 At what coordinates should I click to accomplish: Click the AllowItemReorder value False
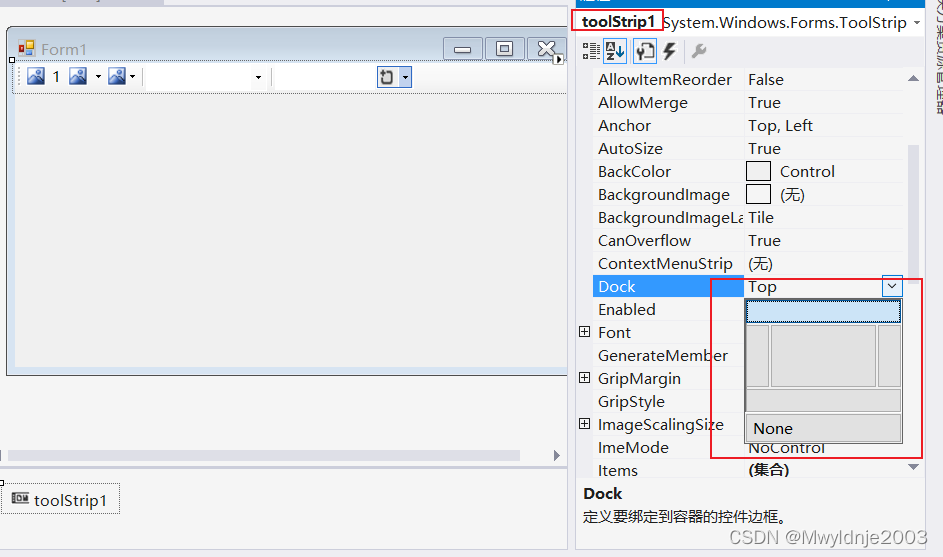pyautogui.click(x=766, y=79)
